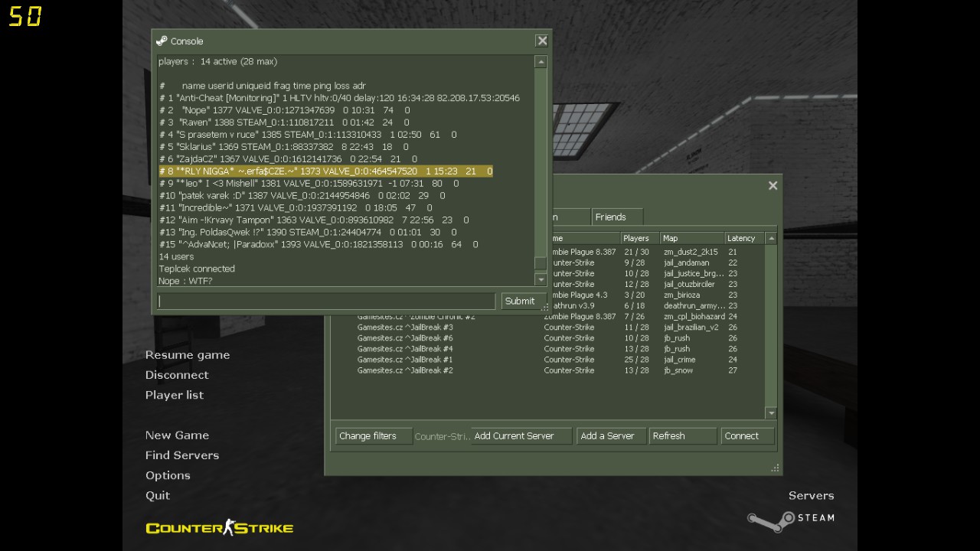Click console line for "Anti-Cheat [Monitoring]"

pyautogui.click(x=339, y=98)
